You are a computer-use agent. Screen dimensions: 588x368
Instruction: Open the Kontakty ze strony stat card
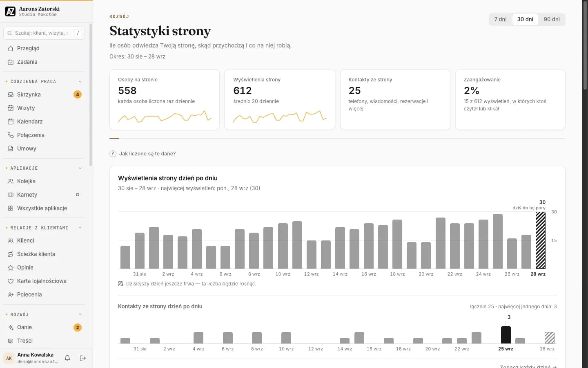click(x=395, y=100)
